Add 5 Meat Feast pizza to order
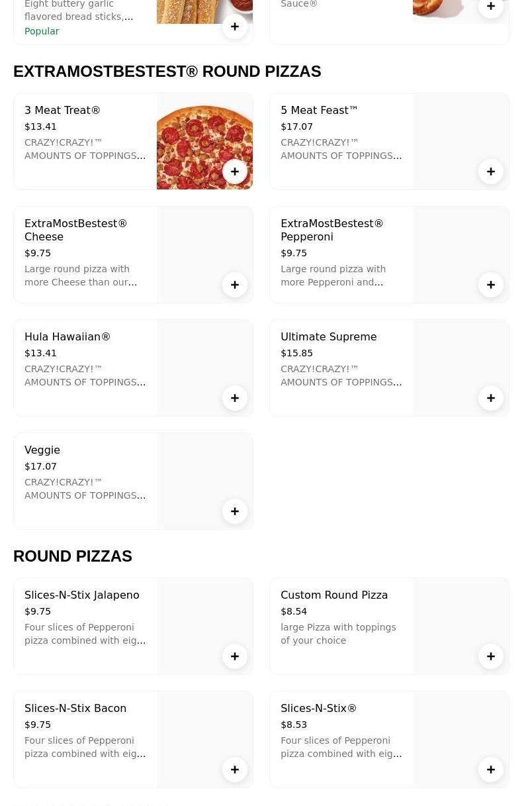Image resolution: width=532 pixels, height=806 pixels. [491, 172]
